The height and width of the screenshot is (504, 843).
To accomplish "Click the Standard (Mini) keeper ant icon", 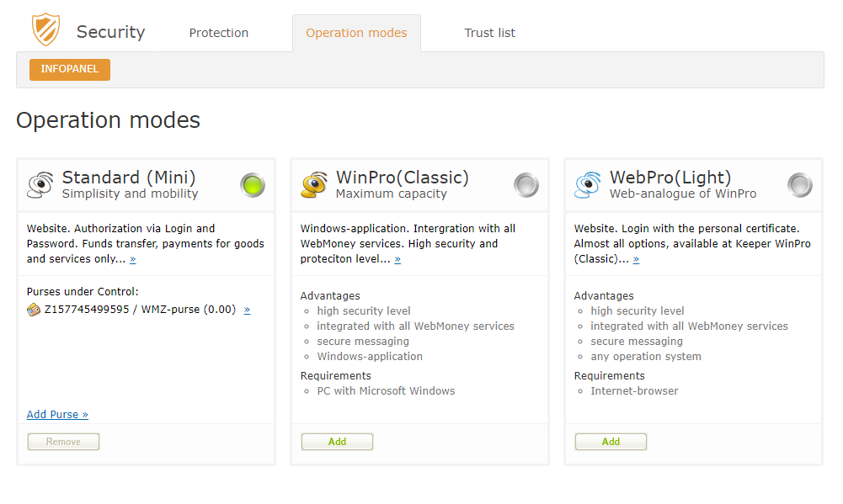I will (40, 185).
